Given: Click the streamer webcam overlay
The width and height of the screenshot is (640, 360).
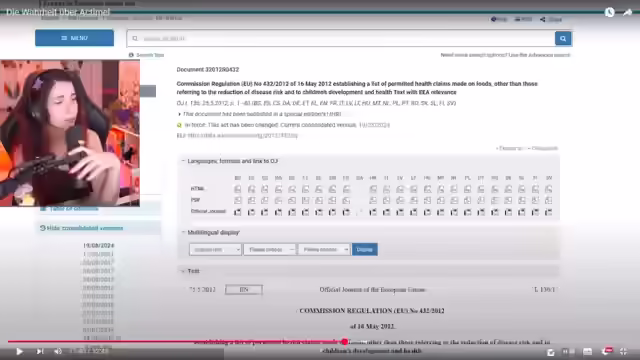Looking at the screenshot, I should pyautogui.click(x=70, y=133).
